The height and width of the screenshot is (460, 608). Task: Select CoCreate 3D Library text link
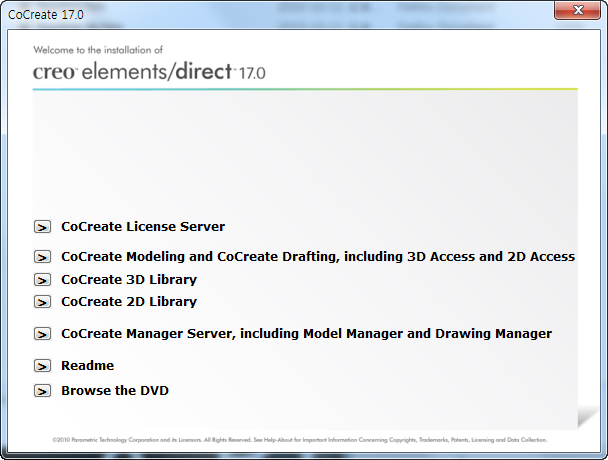pyautogui.click(x=129, y=280)
